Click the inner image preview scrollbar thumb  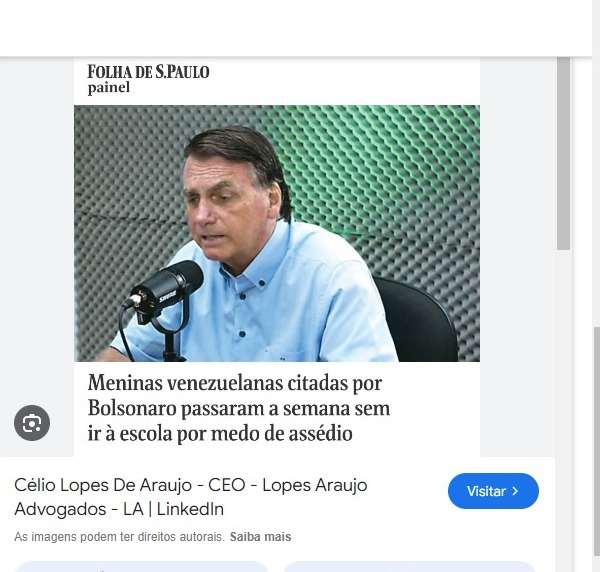click(x=563, y=154)
